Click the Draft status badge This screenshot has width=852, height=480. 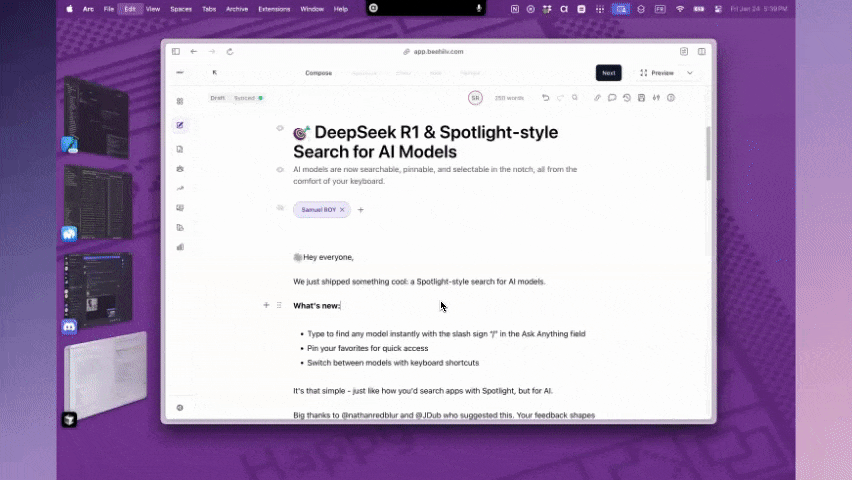point(217,98)
